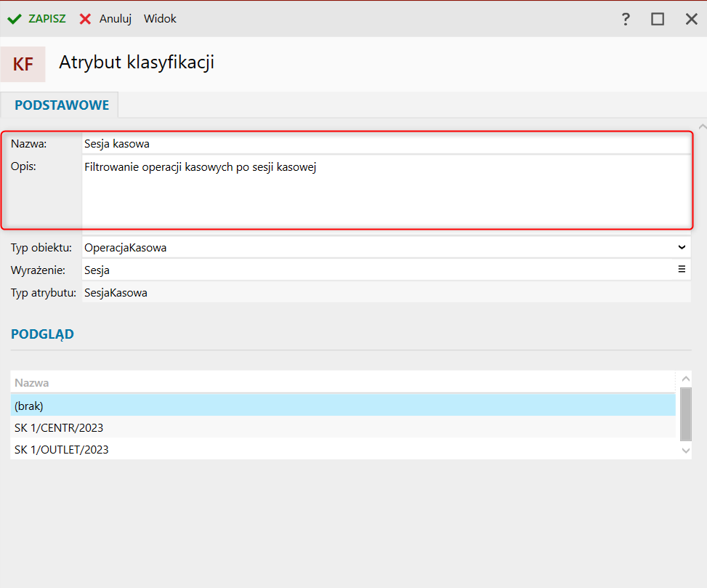Click the Typ atrybutu: label
The height and width of the screenshot is (588, 707).
pos(44,293)
